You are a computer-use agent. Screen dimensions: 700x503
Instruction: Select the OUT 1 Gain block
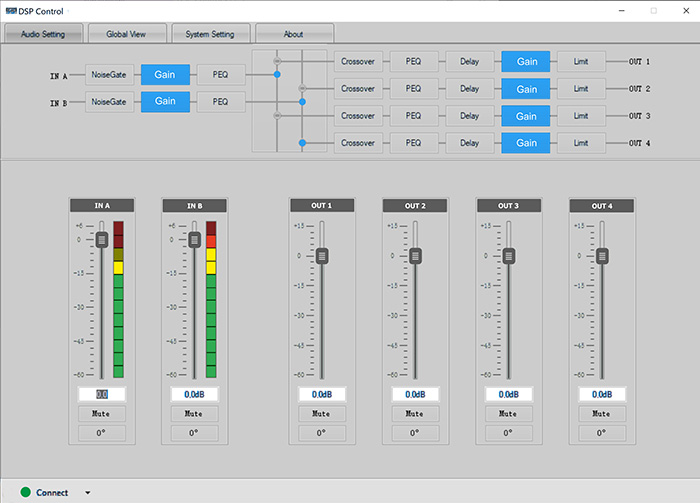[x=526, y=62]
